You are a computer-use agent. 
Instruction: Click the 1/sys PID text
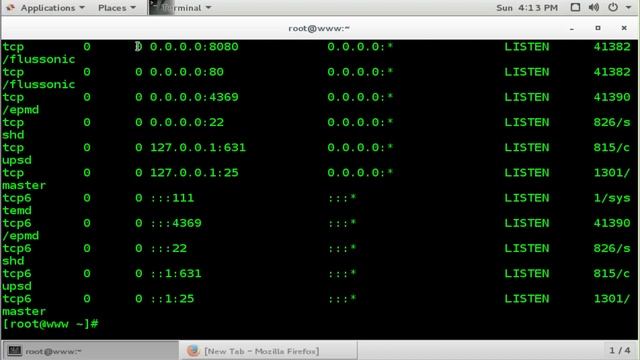(x=612, y=198)
